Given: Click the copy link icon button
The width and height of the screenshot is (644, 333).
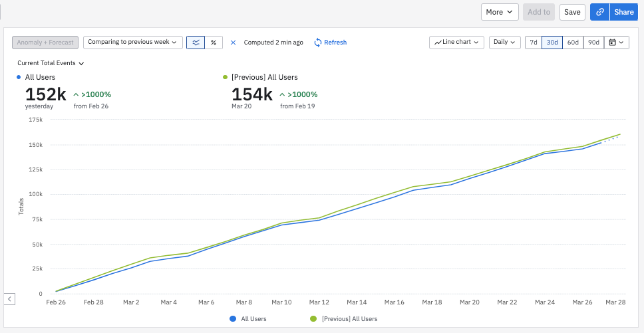Looking at the screenshot, I should pyautogui.click(x=600, y=12).
